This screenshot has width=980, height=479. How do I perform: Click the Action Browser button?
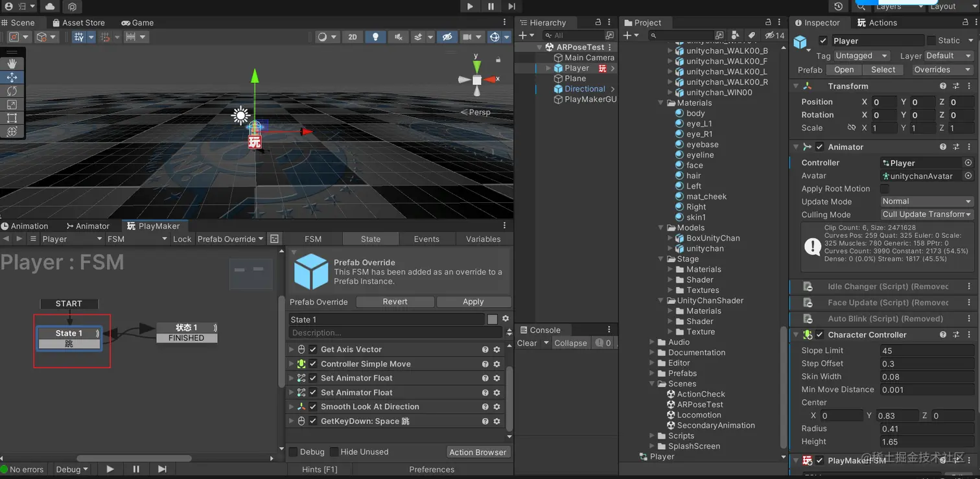click(x=478, y=452)
